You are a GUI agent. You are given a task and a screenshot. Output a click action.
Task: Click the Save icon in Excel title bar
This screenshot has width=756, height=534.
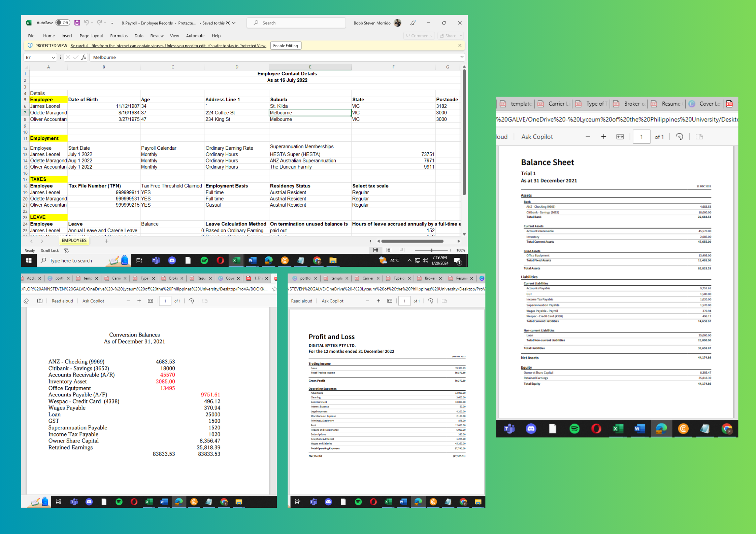(77, 23)
